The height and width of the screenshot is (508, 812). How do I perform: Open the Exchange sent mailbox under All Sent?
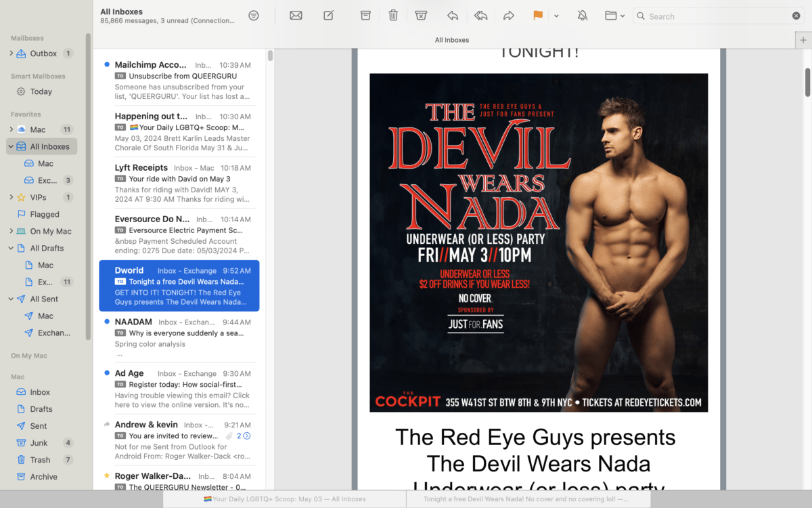(x=53, y=333)
